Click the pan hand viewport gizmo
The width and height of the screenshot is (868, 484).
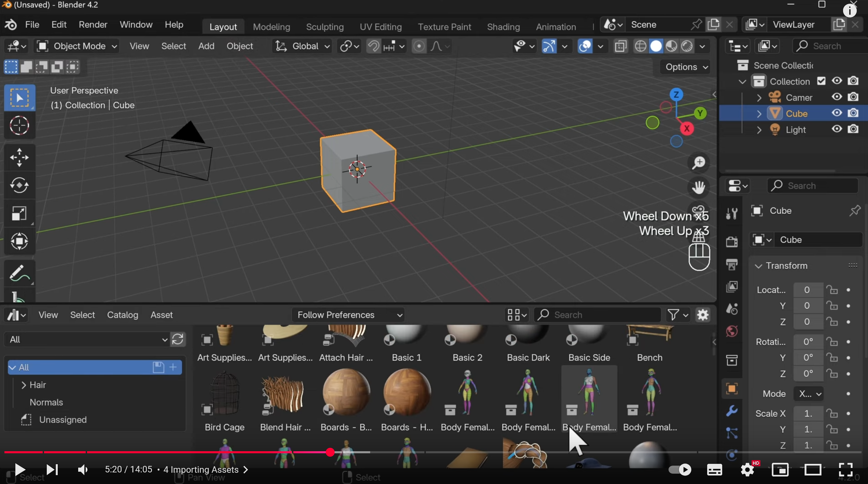click(x=699, y=187)
